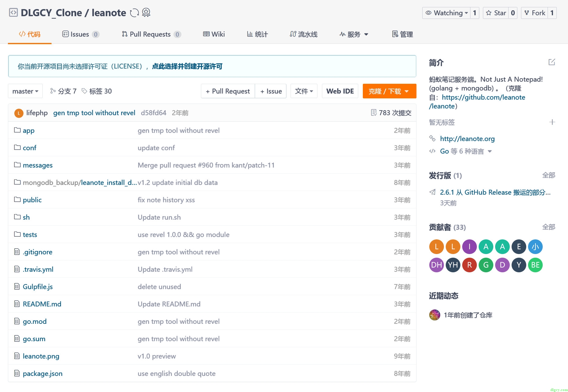Open the Watching dropdown
The height and width of the screenshot is (392, 568).
[446, 13]
